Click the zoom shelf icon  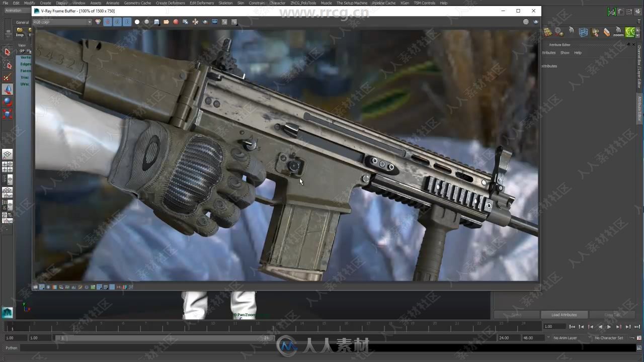pos(618,32)
